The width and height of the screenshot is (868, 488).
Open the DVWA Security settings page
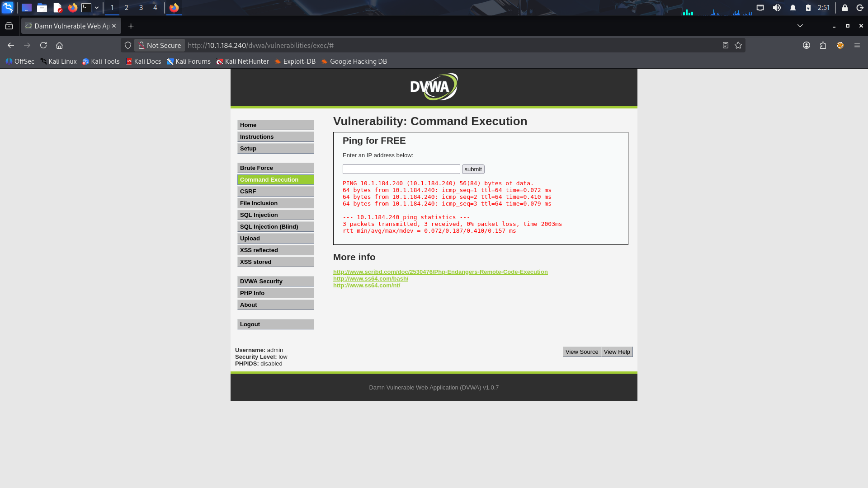coord(276,282)
